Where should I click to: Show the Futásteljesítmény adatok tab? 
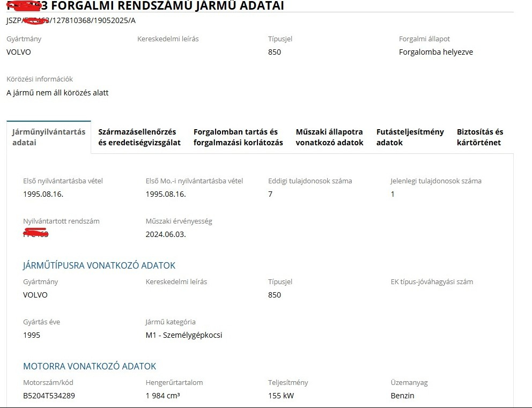[x=410, y=137]
